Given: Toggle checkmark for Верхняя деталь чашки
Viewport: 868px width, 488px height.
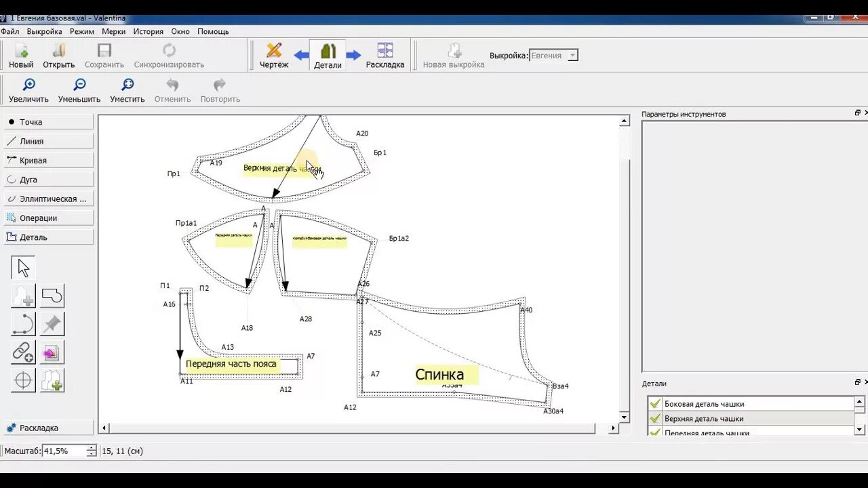Looking at the screenshot, I should point(655,419).
